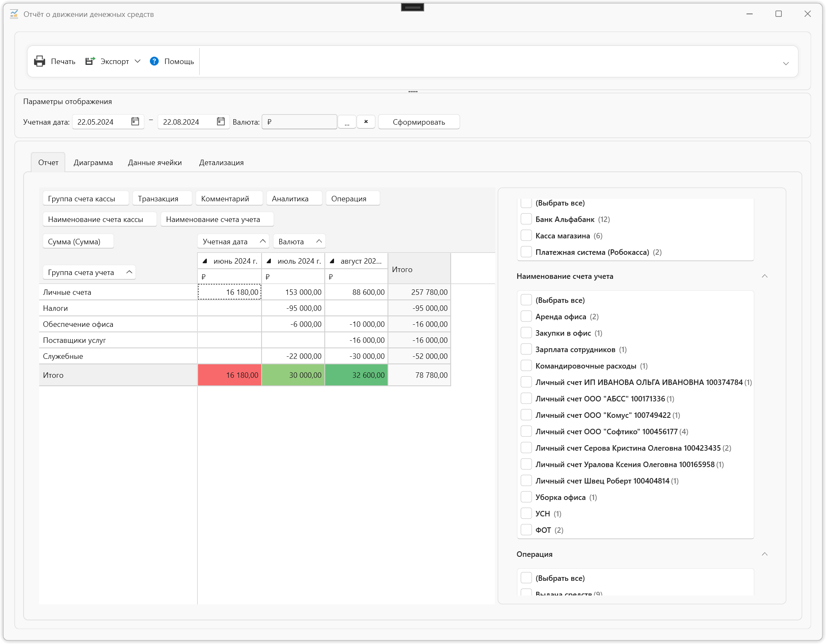Select the Комментарий field button
The width and height of the screenshot is (826, 644).
[x=229, y=198]
